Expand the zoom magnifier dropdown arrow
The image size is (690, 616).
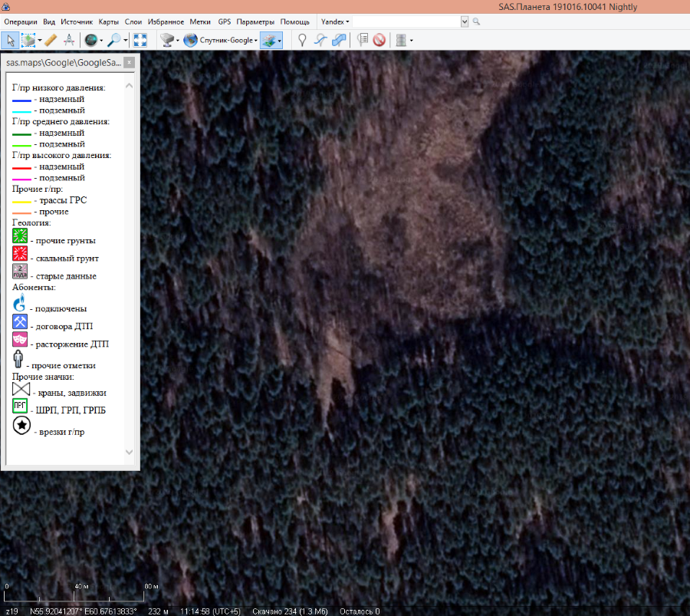(x=126, y=40)
